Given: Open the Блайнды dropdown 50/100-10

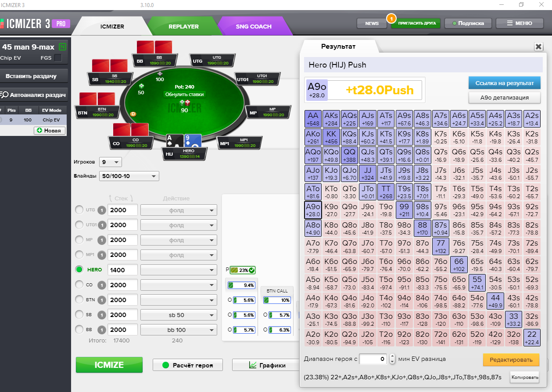Looking at the screenshot, I should coord(129,176).
